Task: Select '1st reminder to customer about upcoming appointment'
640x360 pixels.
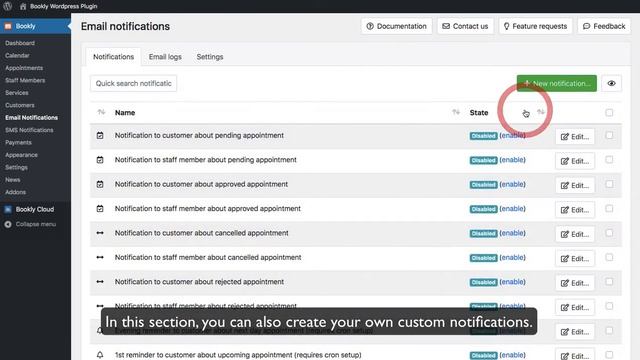Action: pyautogui.click(x=238, y=355)
